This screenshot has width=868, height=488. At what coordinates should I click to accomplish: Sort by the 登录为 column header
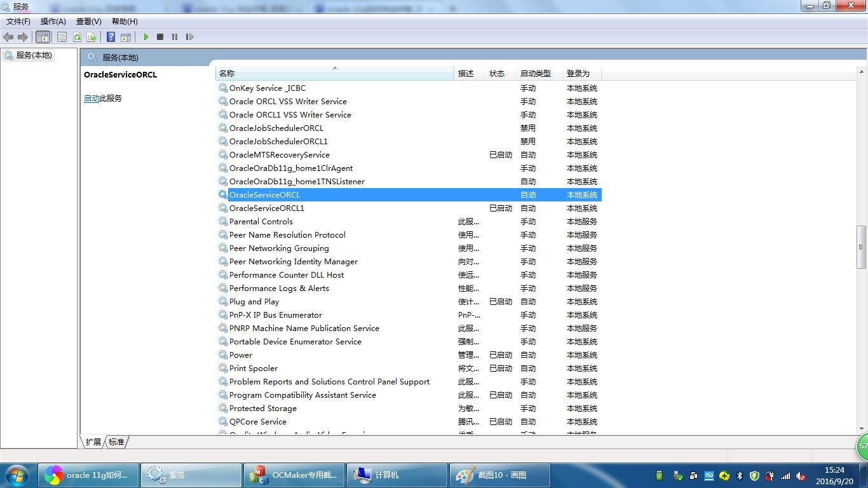581,74
